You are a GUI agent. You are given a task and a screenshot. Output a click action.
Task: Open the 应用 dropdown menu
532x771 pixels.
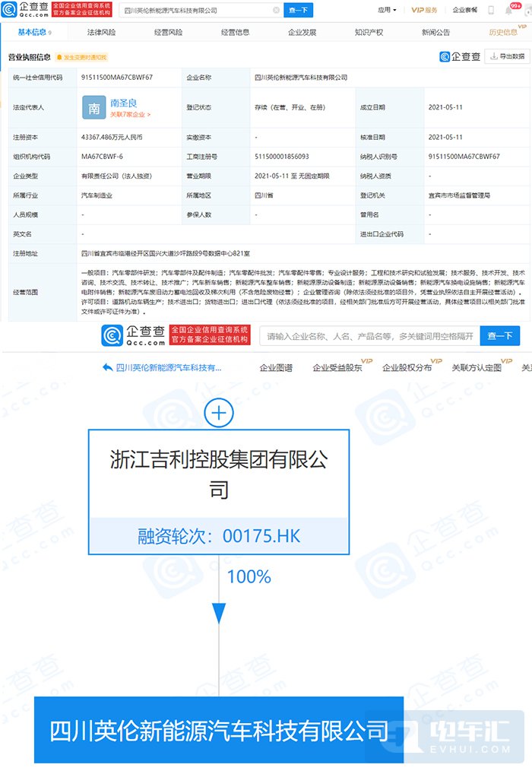coord(387,10)
